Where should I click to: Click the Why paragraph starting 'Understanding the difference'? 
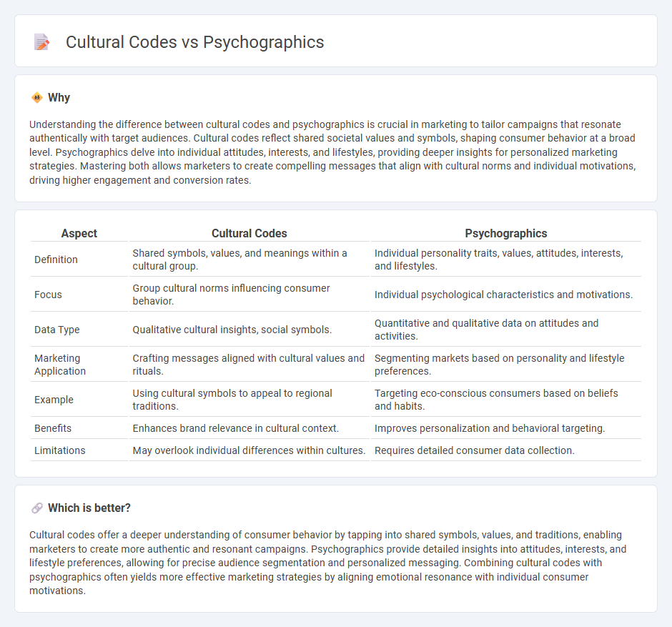332,152
